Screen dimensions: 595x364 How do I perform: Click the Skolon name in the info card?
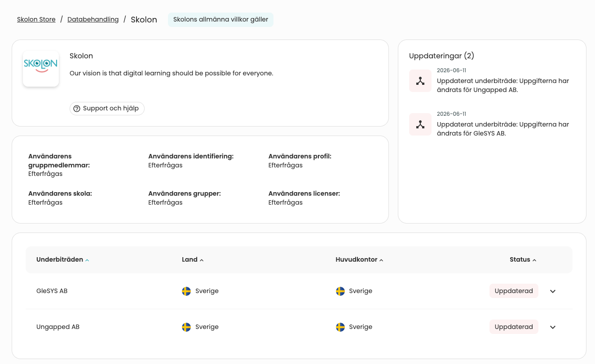point(81,56)
